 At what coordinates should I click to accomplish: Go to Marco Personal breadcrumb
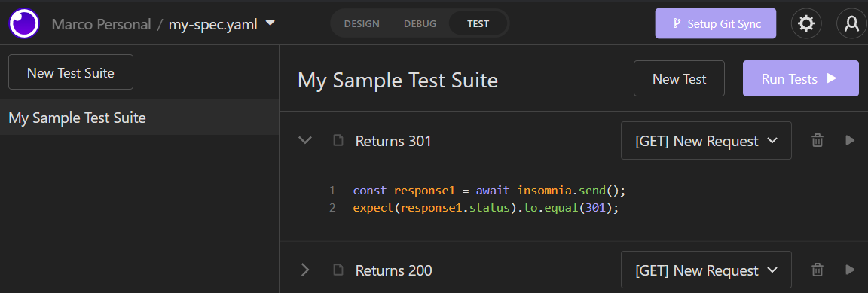point(101,24)
